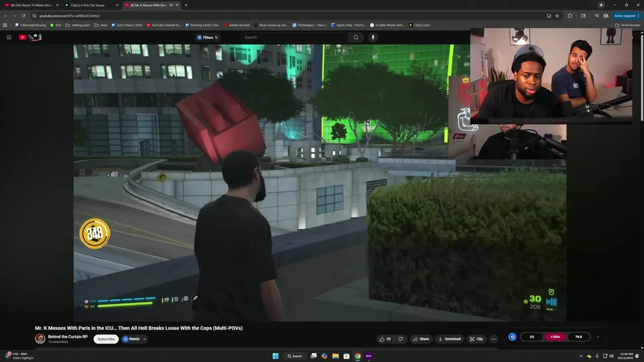
Task: Click the Windows taskbar Search box
Action: (x=295, y=356)
